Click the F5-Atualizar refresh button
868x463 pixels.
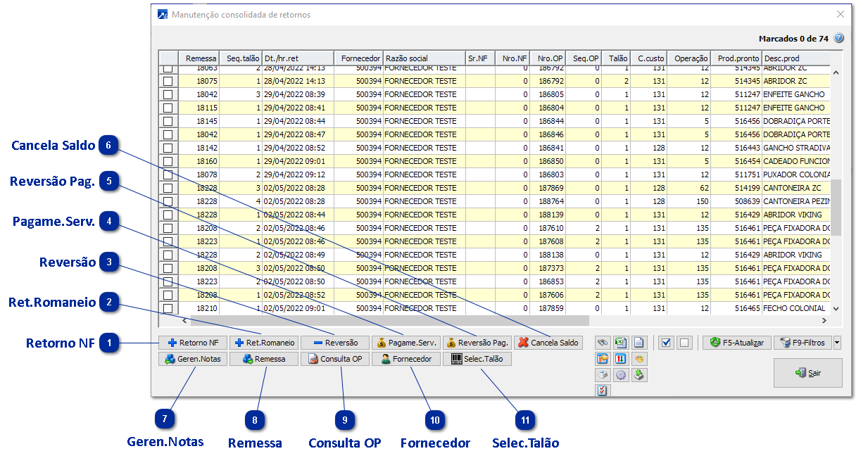click(x=736, y=343)
